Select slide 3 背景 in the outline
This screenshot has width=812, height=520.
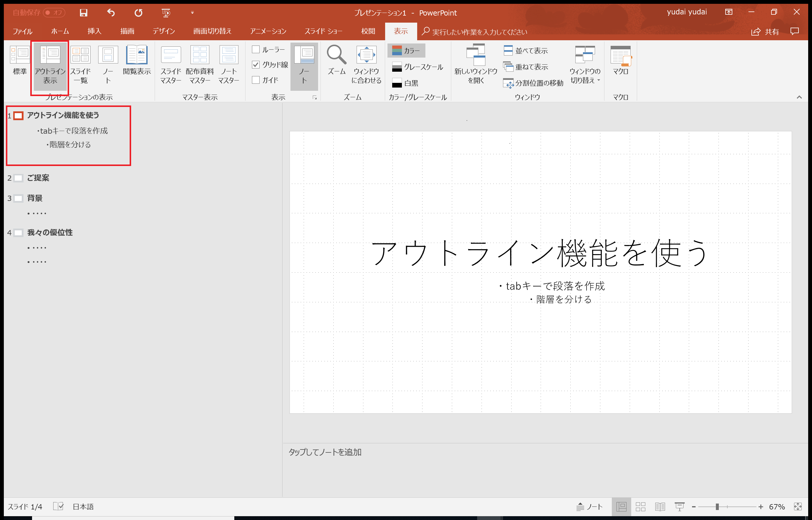point(35,198)
